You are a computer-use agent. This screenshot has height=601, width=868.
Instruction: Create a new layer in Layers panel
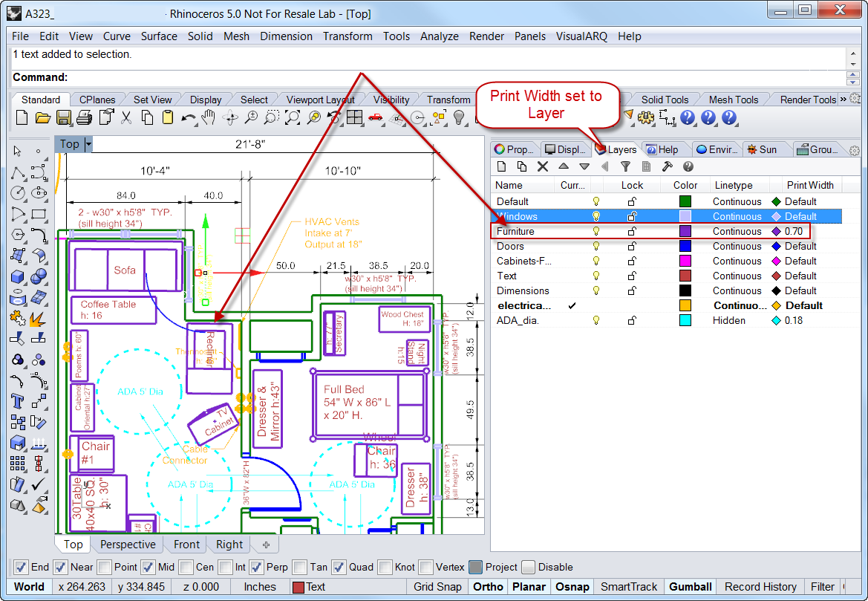(501, 166)
